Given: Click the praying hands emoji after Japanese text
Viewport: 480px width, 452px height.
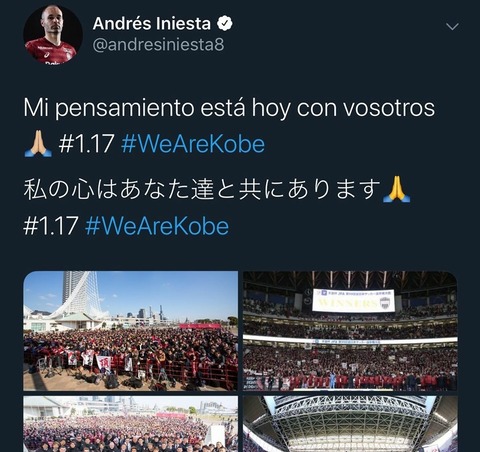Looking at the screenshot, I should [397, 189].
